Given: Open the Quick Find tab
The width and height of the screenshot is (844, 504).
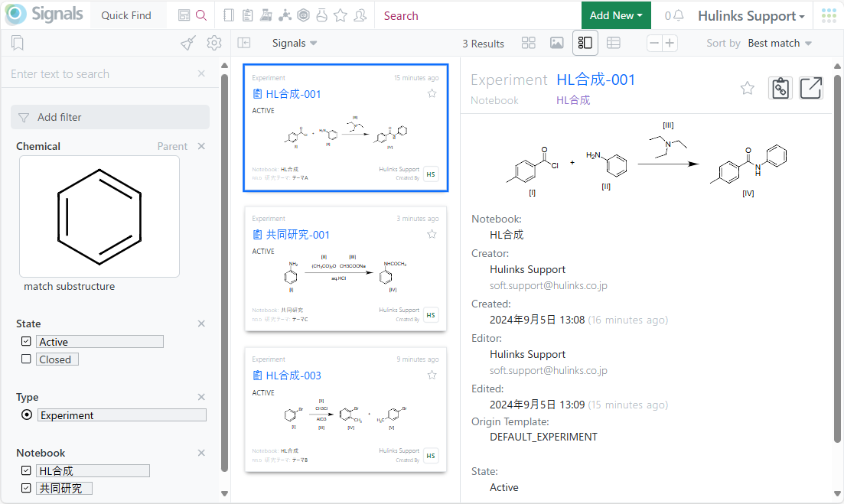Looking at the screenshot, I should (x=126, y=15).
